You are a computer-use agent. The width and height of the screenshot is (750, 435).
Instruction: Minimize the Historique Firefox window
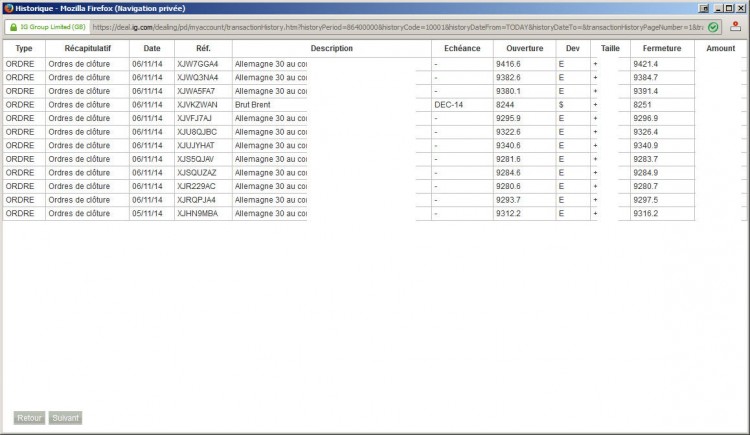click(718, 8)
